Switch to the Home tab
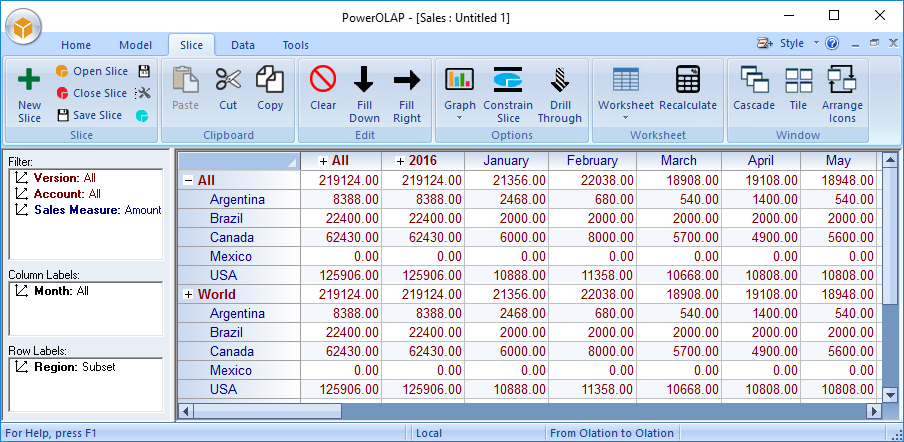904x442 pixels. tap(76, 45)
